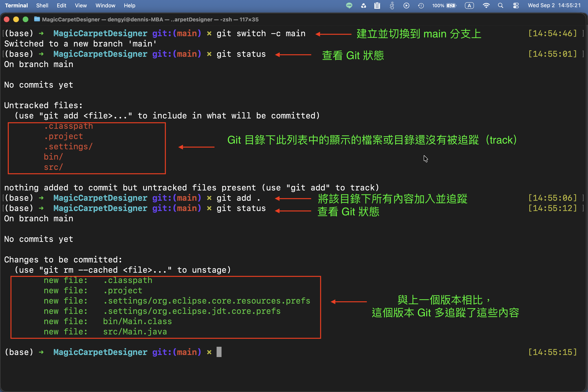This screenshot has height=392, width=588.
Task: Open Spotlight search magnifier
Action: tap(500, 6)
